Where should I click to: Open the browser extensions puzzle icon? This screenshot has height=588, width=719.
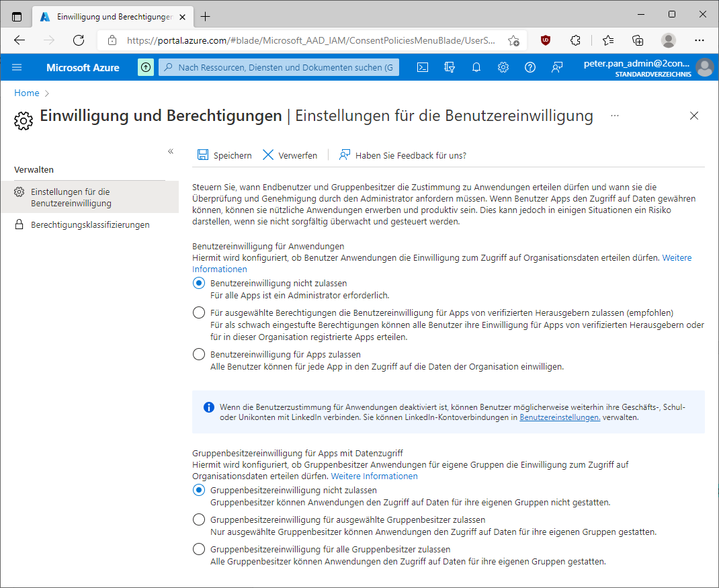(x=575, y=40)
